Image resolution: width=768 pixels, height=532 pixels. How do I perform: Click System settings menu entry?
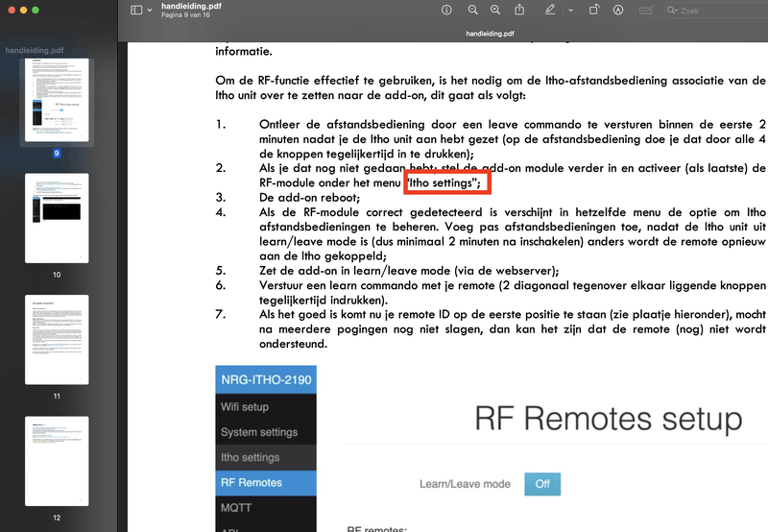click(x=266, y=432)
